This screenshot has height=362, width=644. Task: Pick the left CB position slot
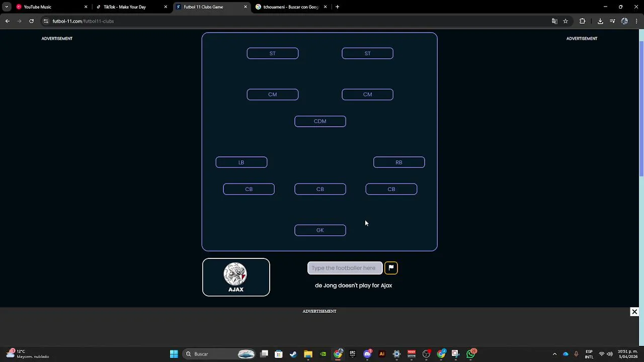(249, 189)
